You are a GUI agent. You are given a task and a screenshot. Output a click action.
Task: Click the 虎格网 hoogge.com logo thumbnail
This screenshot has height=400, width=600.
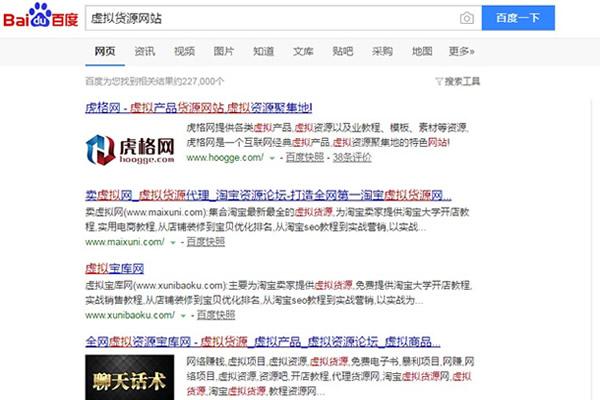(x=130, y=149)
